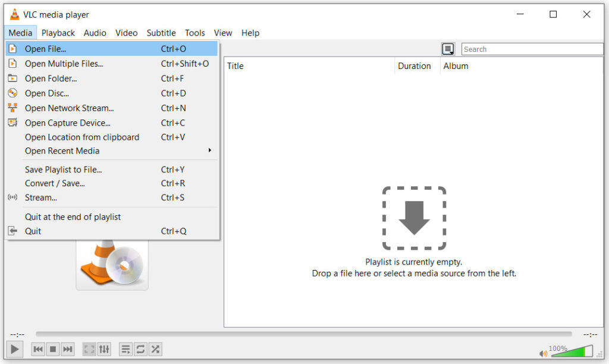This screenshot has height=364, width=609.
Task: Choose Convert / Save... entry
Action: [112, 183]
